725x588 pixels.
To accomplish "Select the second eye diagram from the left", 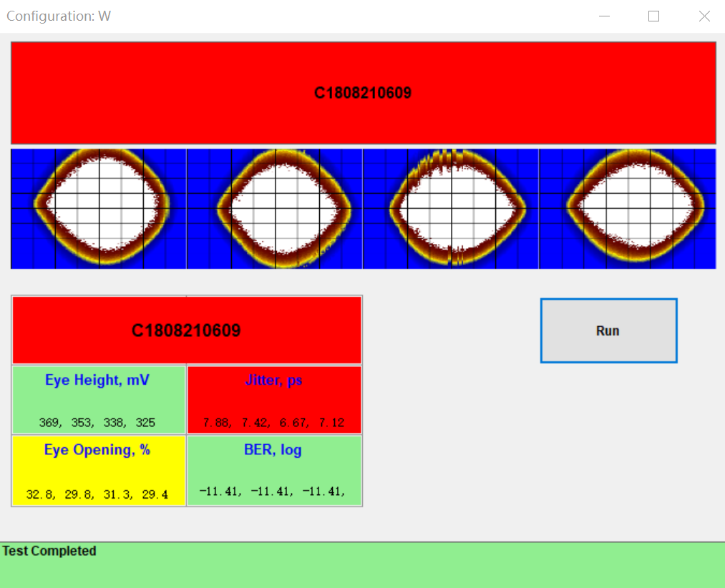I will click(275, 209).
